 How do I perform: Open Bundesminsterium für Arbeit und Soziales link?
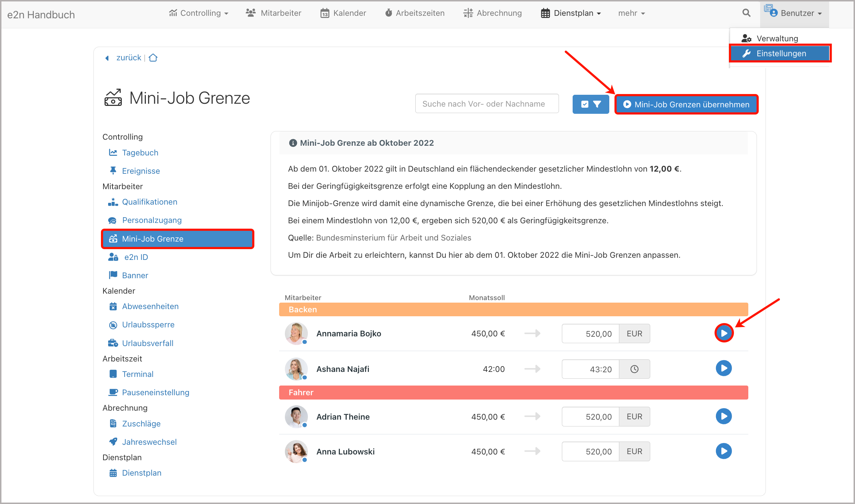point(393,238)
